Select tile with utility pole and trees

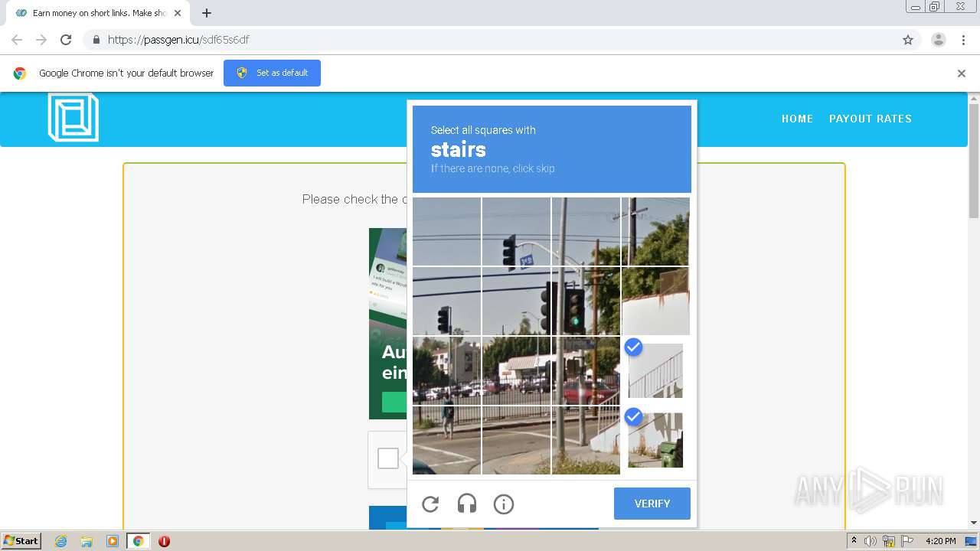coord(655,231)
